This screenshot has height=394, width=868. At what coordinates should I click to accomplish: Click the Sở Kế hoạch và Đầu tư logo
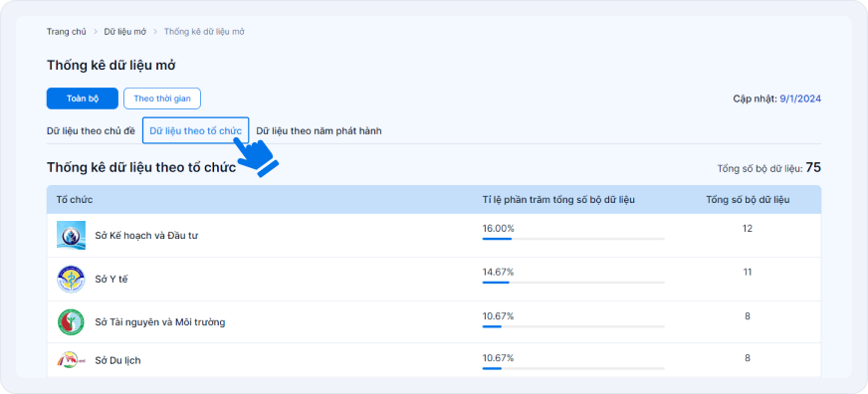pyautogui.click(x=71, y=235)
